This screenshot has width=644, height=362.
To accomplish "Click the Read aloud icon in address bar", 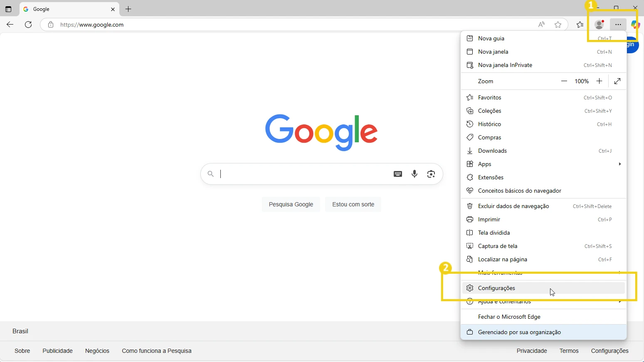I will 541,25.
